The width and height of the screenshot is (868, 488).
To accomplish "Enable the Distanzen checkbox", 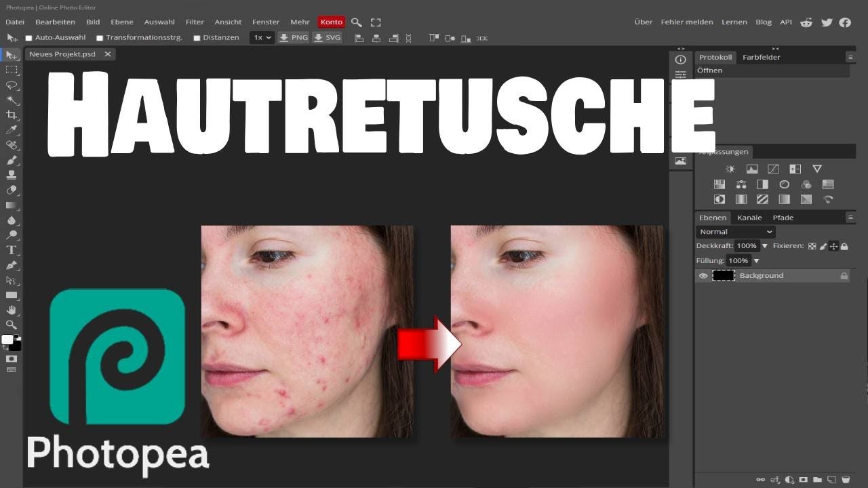I will (x=197, y=38).
